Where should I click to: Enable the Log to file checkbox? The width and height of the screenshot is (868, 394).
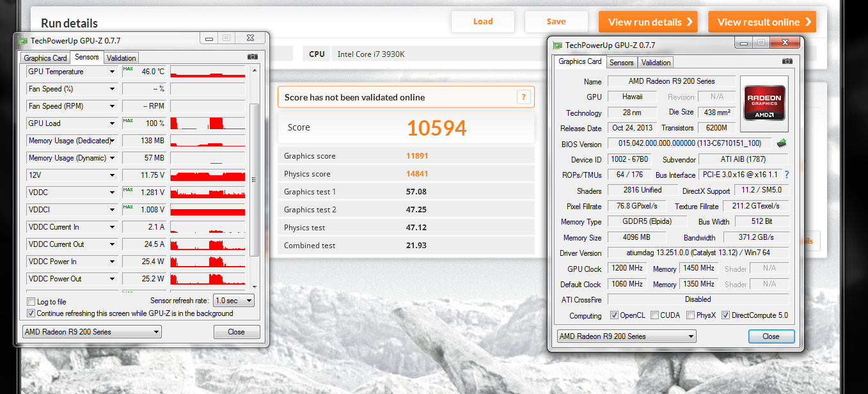[x=31, y=302]
